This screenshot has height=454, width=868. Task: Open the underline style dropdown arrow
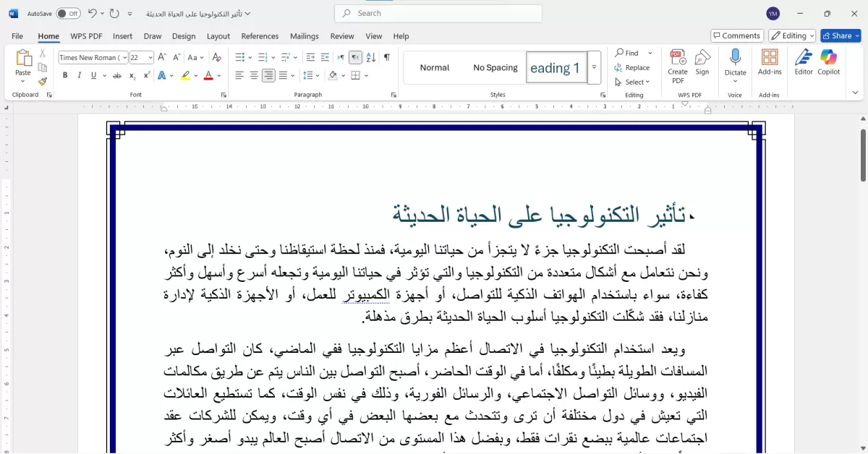105,75
